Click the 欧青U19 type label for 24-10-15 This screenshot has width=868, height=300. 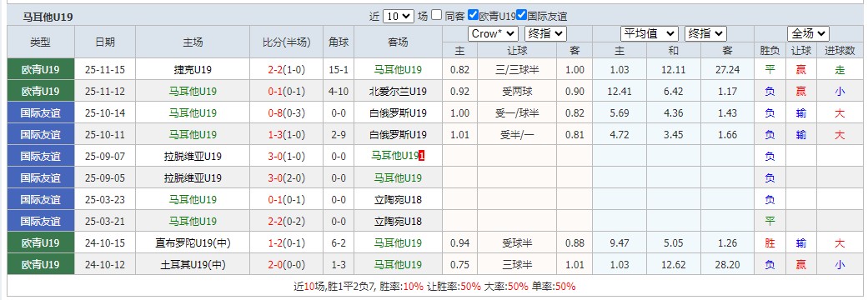coord(40,243)
